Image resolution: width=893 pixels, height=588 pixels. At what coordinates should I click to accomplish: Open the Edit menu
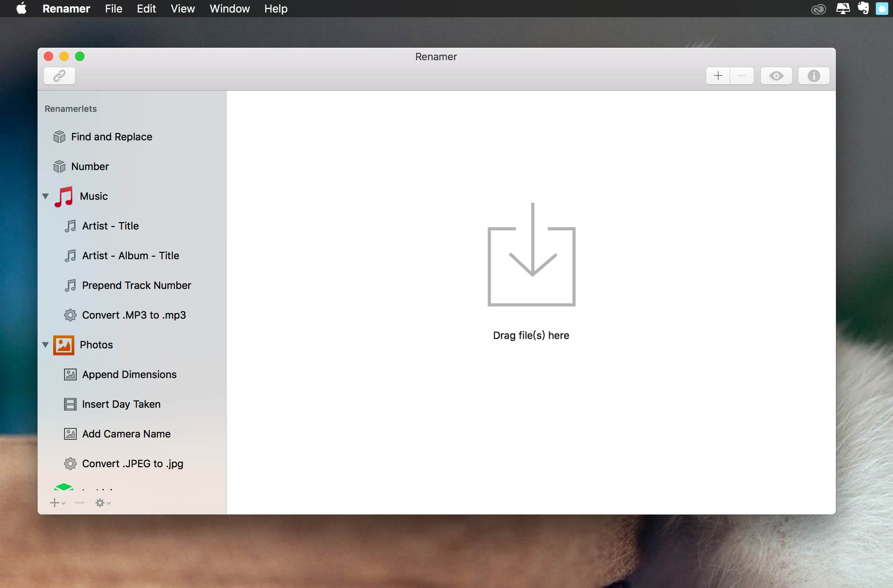(146, 9)
